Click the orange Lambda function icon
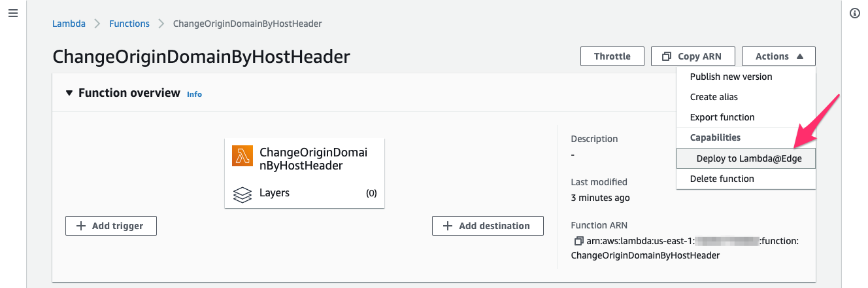The image size is (868, 288). coord(242,156)
